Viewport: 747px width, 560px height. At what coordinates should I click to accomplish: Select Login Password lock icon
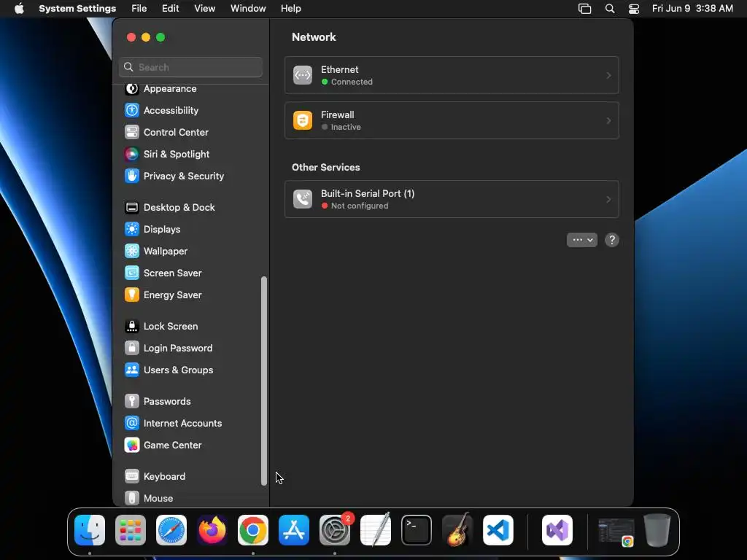coord(132,349)
